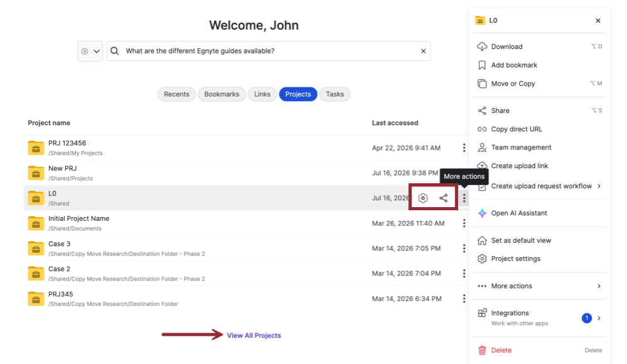The height and width of the screenshot is (364, 627).
Task: Expand Create upload request workflow submenu
Action: coord(599,186)
